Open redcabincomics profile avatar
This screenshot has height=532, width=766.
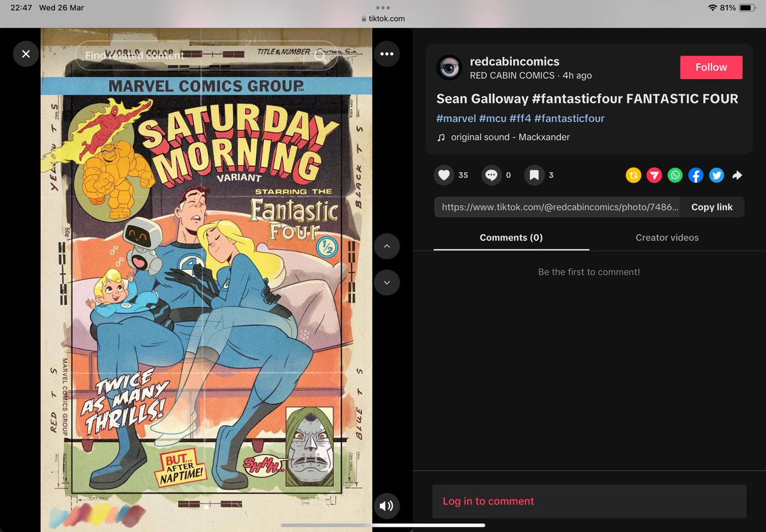pyautogui.click(x=449, y=68)
